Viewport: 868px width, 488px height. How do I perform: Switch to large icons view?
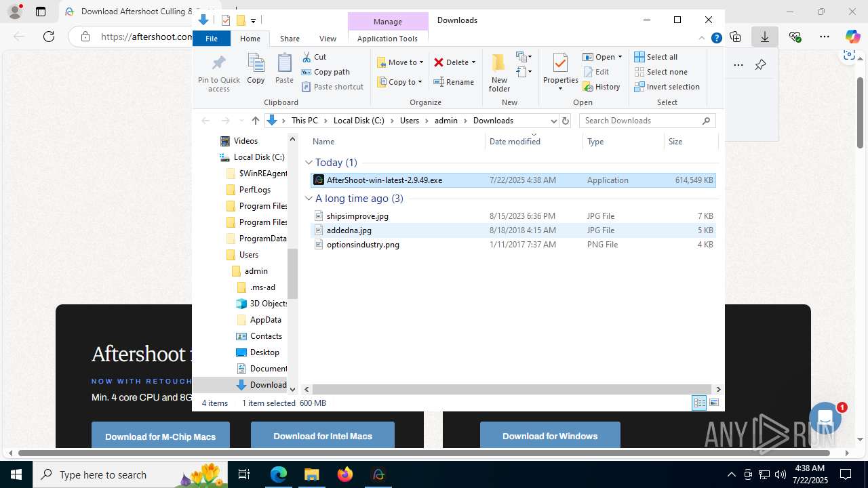pos(713,403)
